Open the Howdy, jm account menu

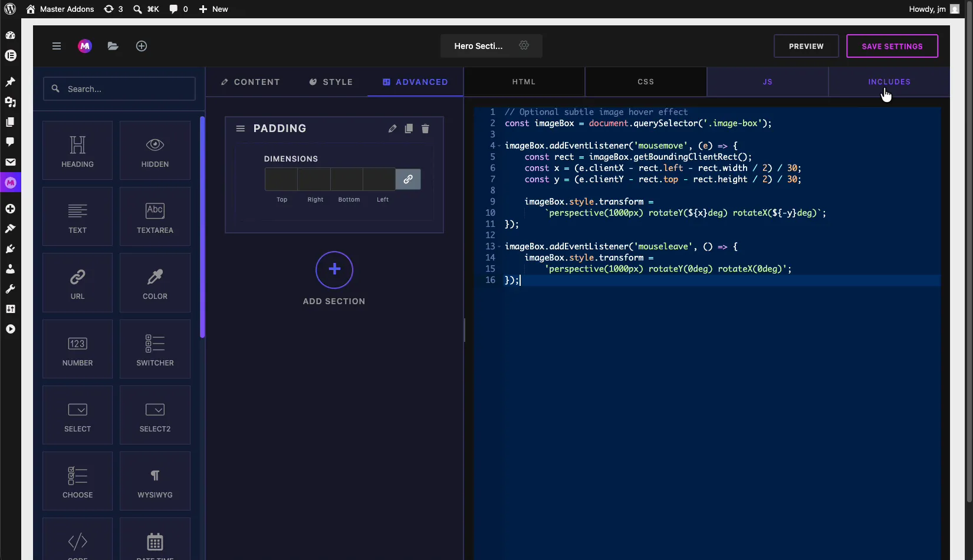(934, 9)
